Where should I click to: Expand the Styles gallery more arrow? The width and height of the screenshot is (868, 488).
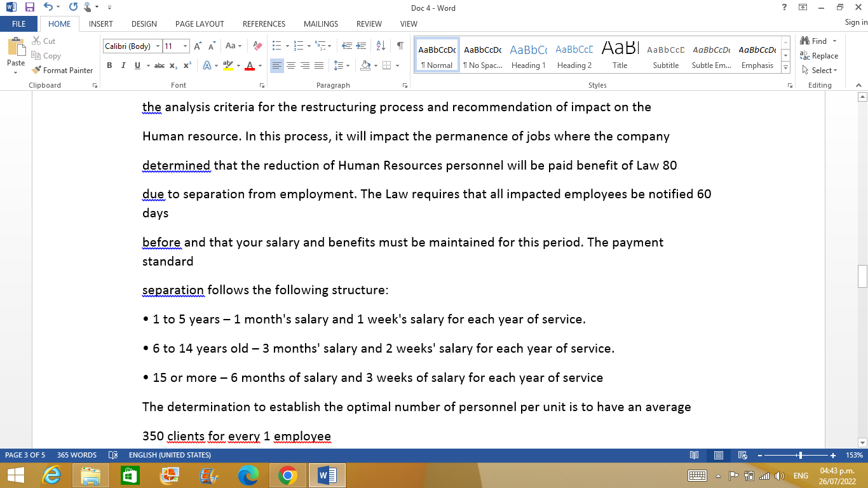tap(786, 68)
